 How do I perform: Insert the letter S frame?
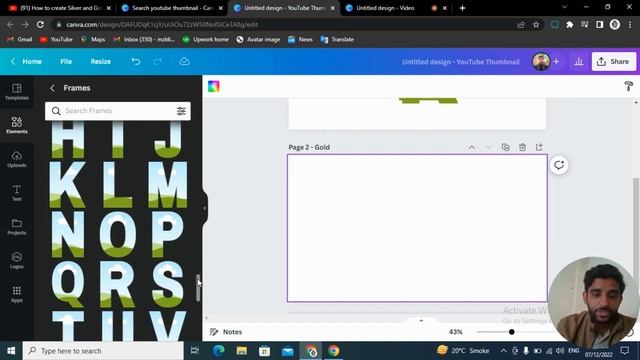point(168,284)
